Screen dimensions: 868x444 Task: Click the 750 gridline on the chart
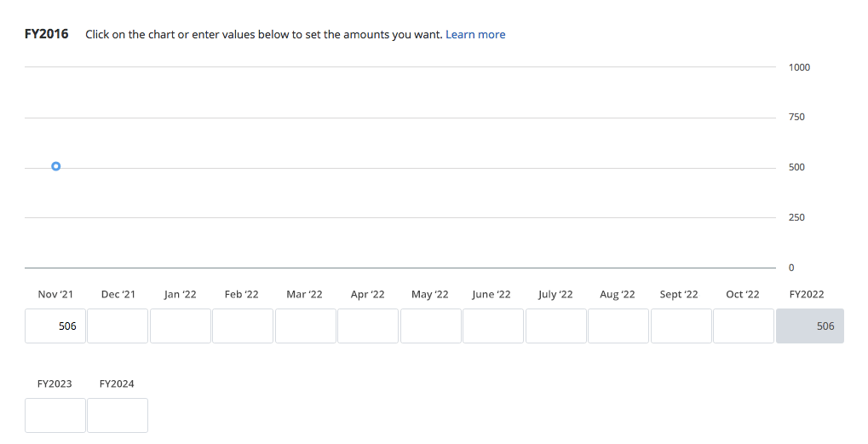400,118
